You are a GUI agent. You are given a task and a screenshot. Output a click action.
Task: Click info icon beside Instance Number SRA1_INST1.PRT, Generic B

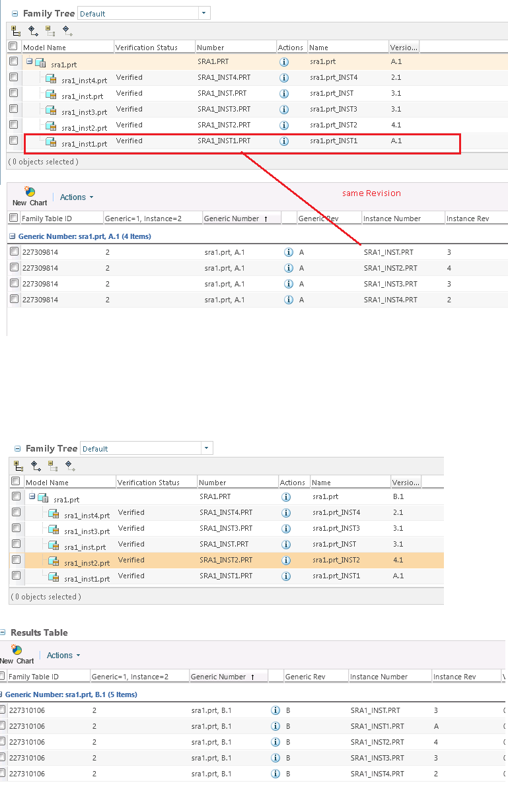click(x=275, y=727)
